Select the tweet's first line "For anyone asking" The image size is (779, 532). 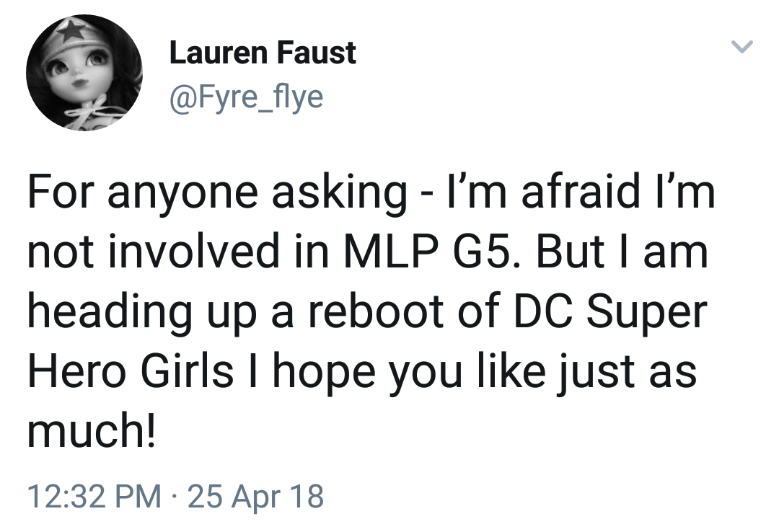(217, 192)
